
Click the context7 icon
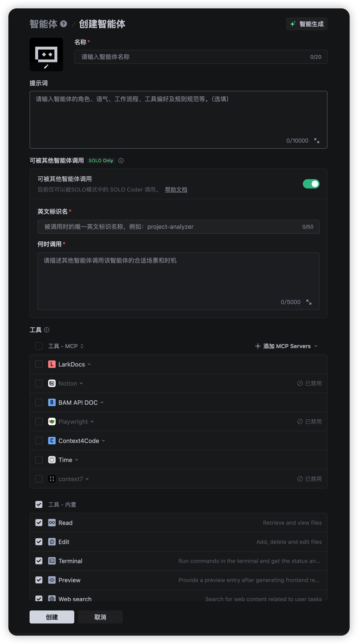click(x=52, y=479)
